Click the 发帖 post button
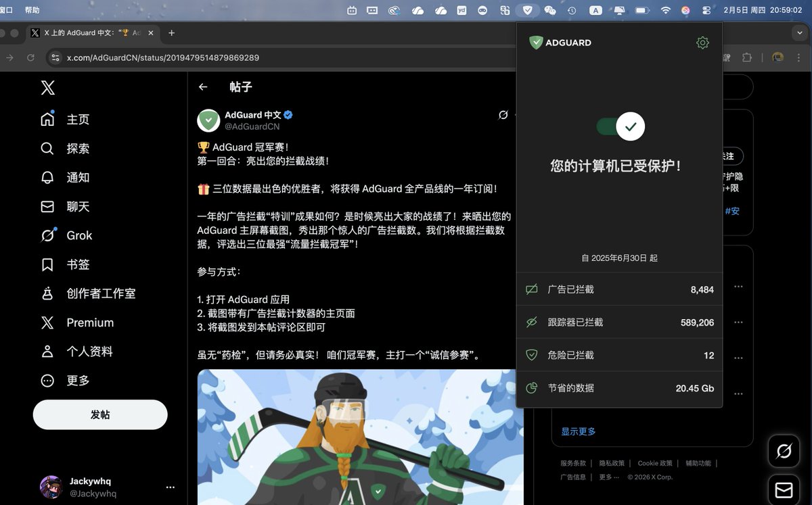This screenshot has height=505, width=812. click(x=100, y=414)
